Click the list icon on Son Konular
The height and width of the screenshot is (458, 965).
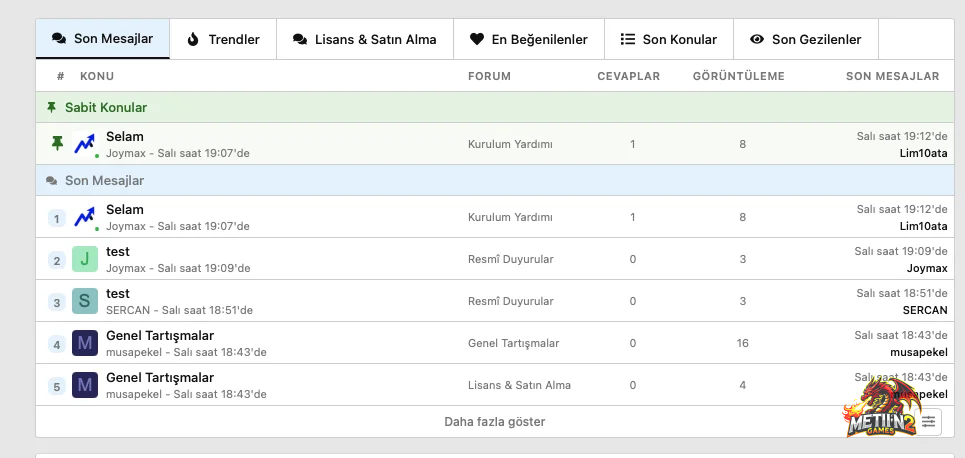(627, 39)
